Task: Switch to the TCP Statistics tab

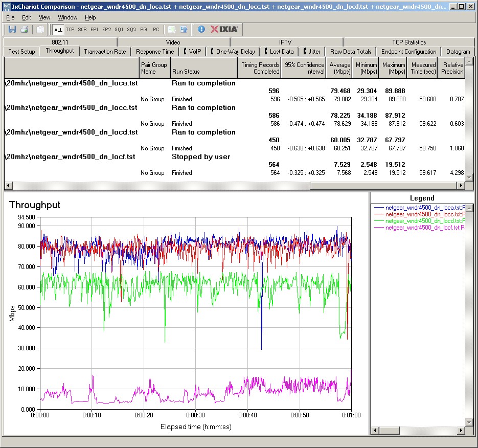Action: [x=409, y=42]
